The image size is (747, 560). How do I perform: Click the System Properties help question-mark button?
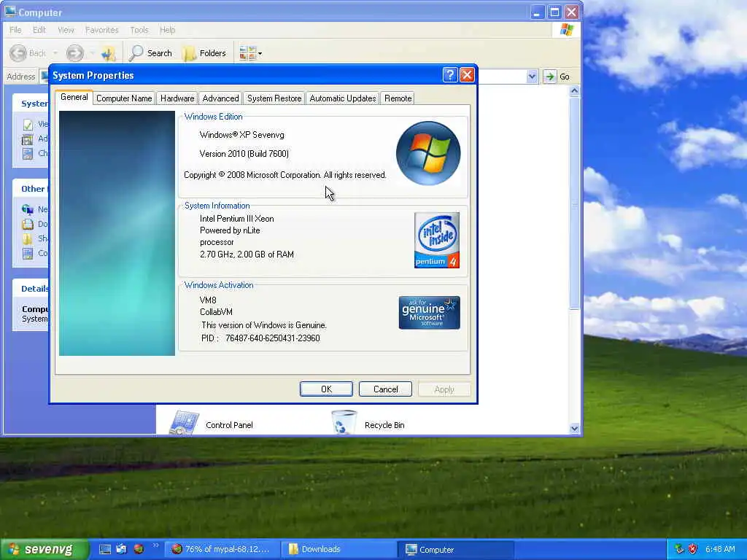pyautogui.click(x=450, y=75)
